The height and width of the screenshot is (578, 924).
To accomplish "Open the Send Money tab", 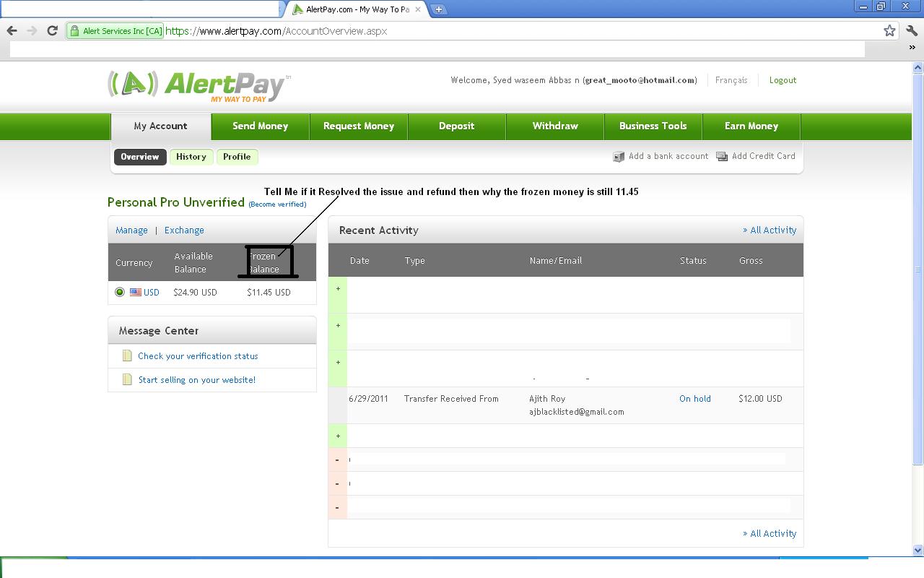I will [x=260, y=126].
